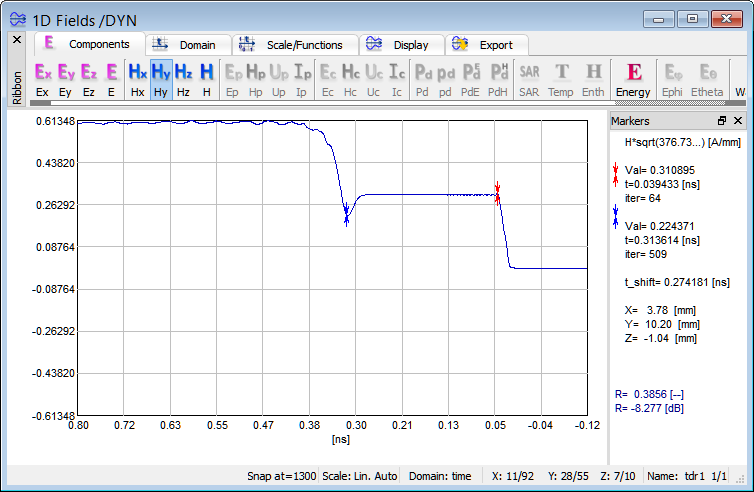The height and width of the screenshot is (492, 754).
Task: Open the Components ribbon tab
Action: 89,45
